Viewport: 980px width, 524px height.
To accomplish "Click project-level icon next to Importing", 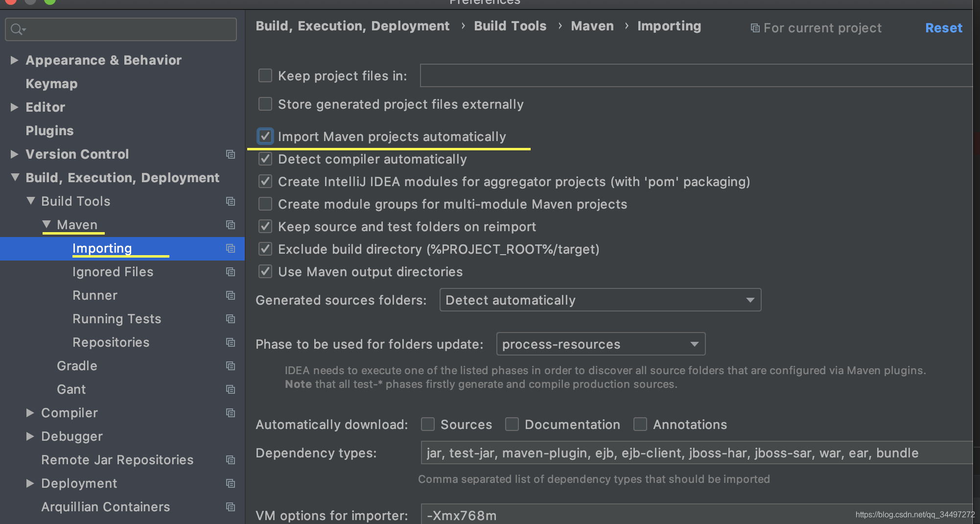I will pos(231,248).
